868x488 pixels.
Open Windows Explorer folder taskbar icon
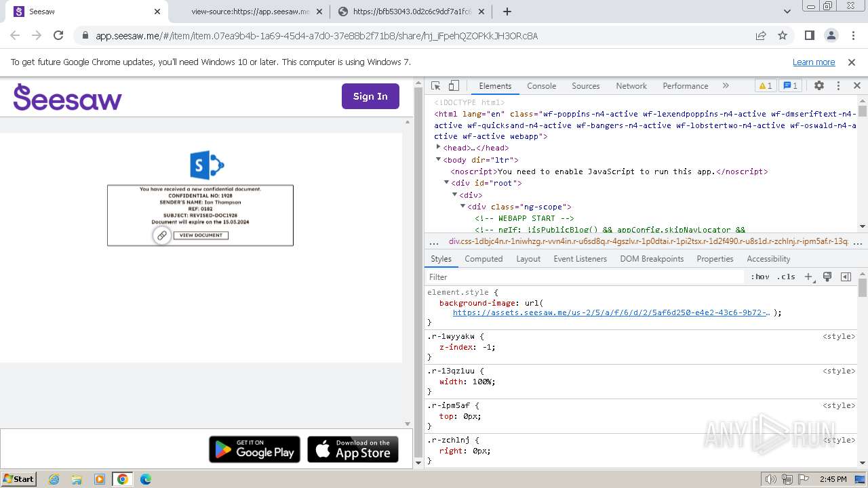(x=77, y=479)
